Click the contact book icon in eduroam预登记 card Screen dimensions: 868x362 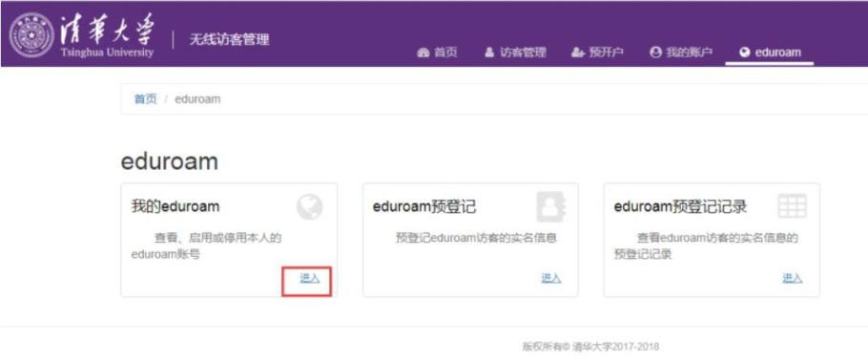tap(550, 206)
